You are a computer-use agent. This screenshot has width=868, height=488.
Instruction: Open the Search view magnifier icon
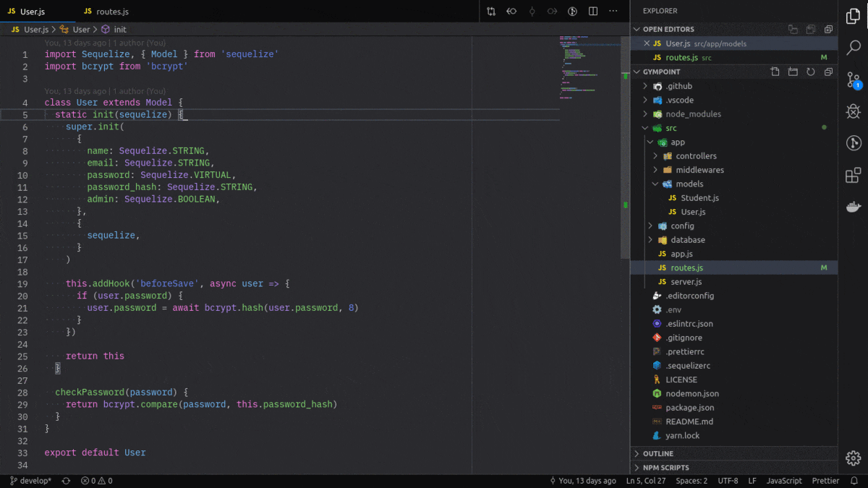coord(853,48)
